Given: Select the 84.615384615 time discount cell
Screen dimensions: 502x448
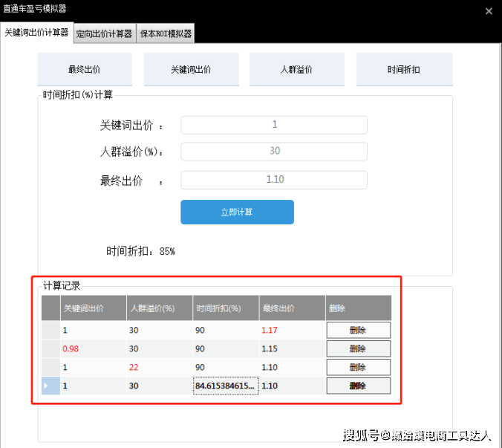Looking at the screenshot, I should 226,386.
